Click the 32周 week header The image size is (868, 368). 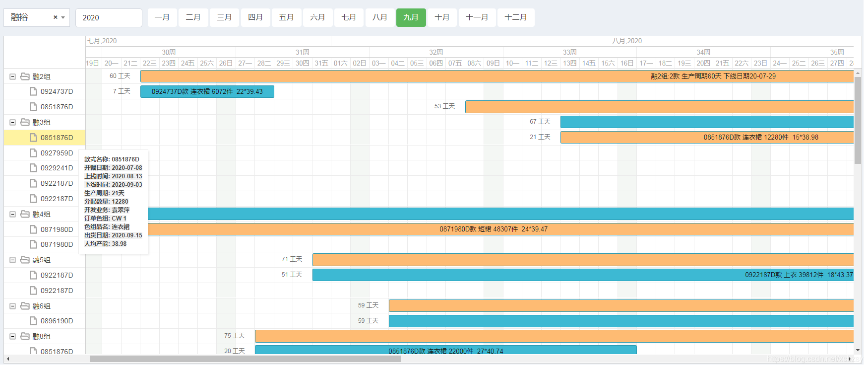click(436, 52)
